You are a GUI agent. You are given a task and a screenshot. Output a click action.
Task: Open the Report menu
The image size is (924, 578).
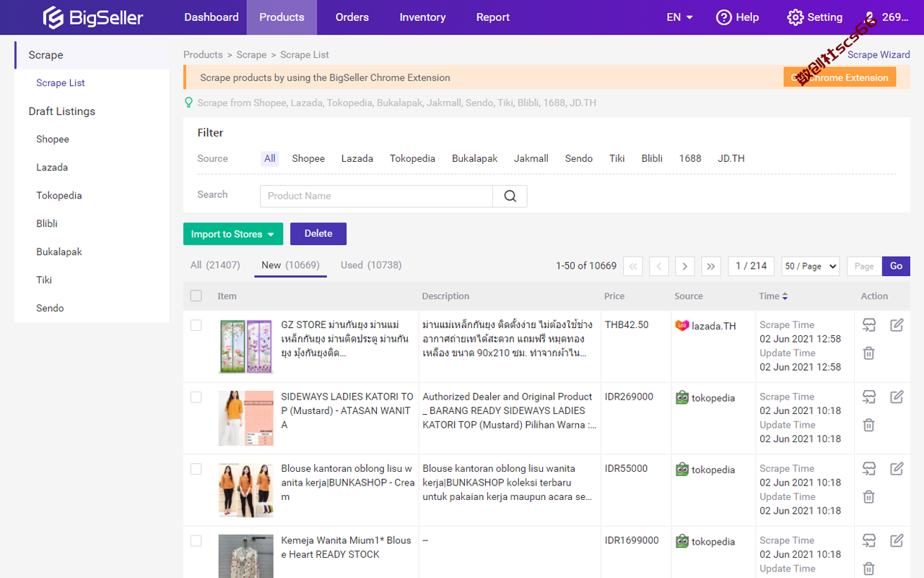[493, 17]
